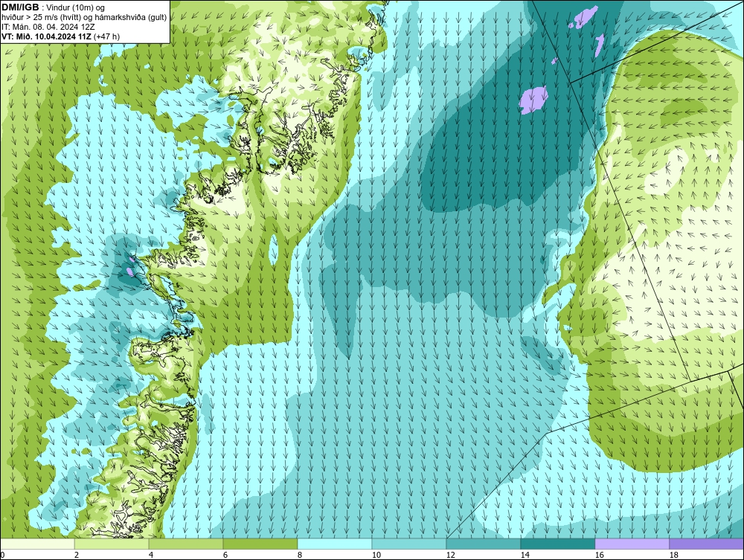
Task: Click legend label '10'
Action: (x=376, y=555)
